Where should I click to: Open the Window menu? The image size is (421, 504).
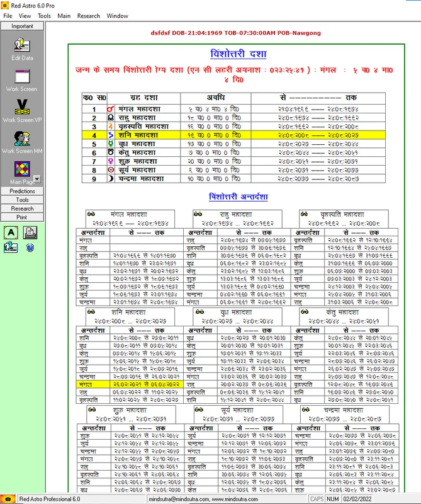117,16
